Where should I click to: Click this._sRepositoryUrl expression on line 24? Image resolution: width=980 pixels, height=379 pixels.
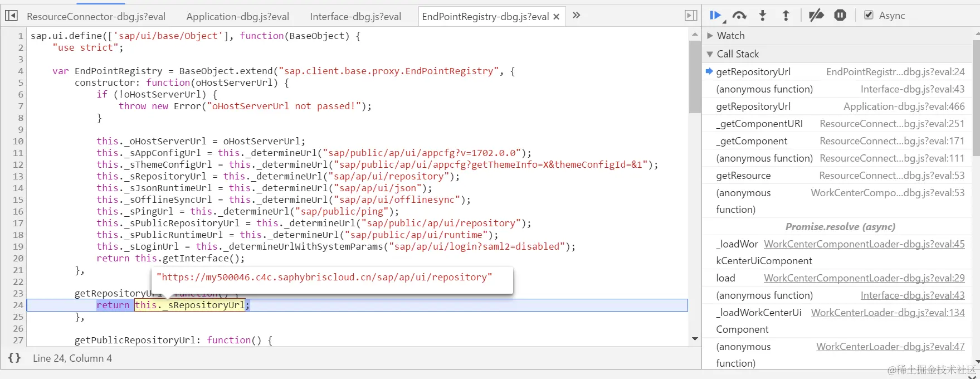(x=189, y=305)
